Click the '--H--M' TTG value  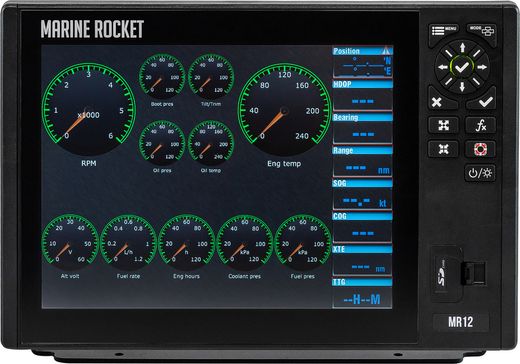coord(362,299)
